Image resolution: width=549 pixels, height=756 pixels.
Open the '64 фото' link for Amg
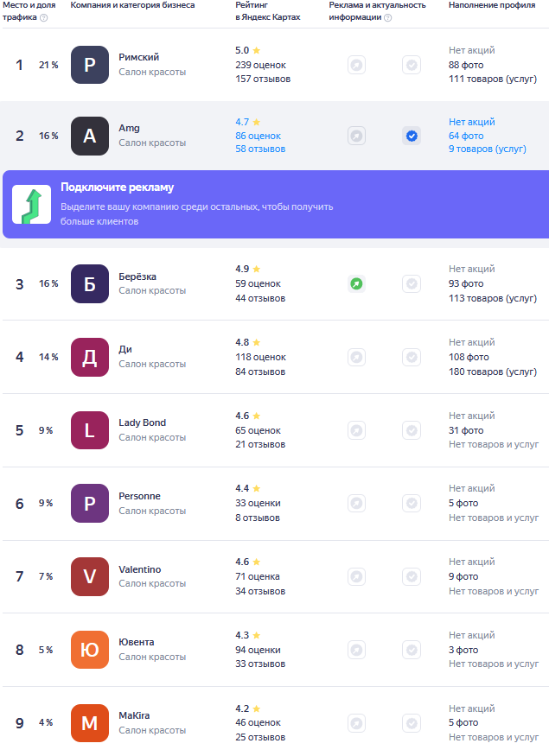point(466,136)
